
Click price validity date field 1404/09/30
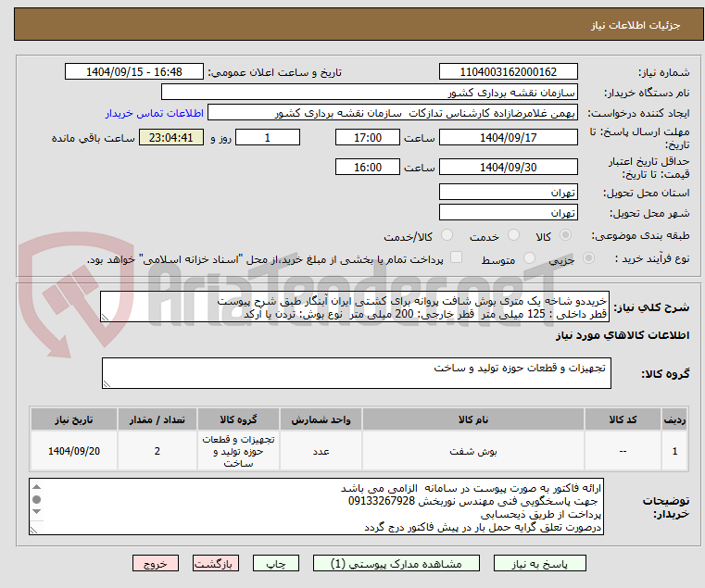point(509,167)
